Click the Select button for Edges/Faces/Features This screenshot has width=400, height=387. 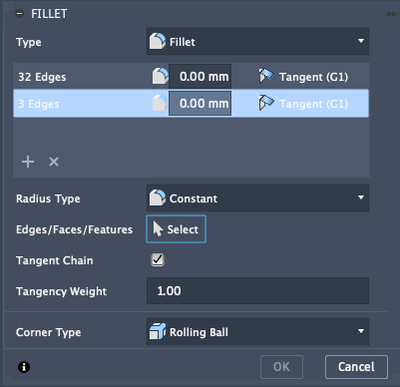click(x=176, y=229)
